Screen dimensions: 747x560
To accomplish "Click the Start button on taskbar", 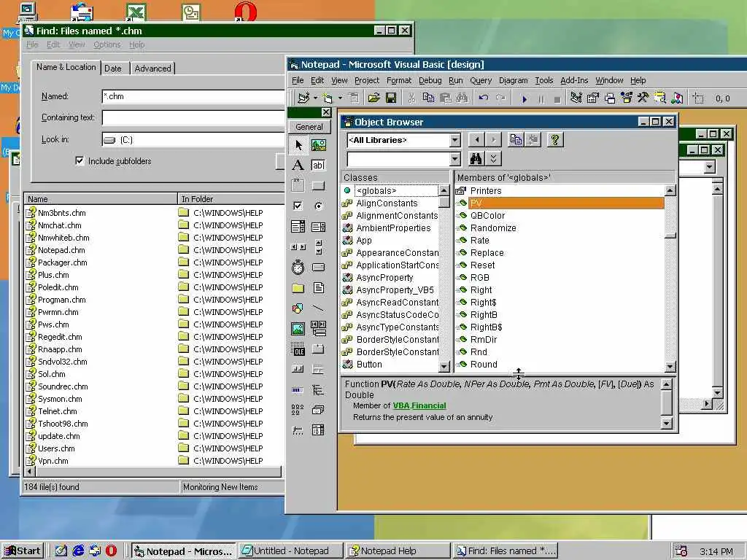I will (23, 551).
